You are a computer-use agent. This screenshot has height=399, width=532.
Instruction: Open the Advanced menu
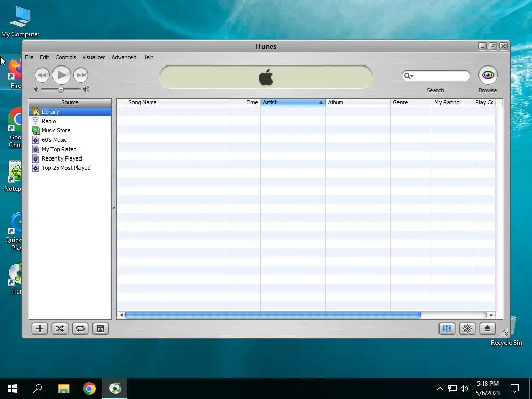pyautogui.click(x=124, y=57)
